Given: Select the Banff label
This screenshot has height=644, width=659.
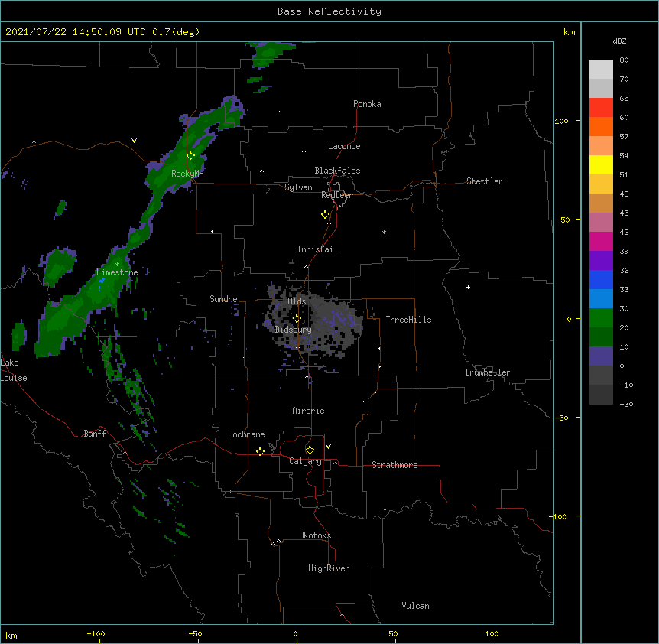Looking at the screenshot, I should point(95,434).
